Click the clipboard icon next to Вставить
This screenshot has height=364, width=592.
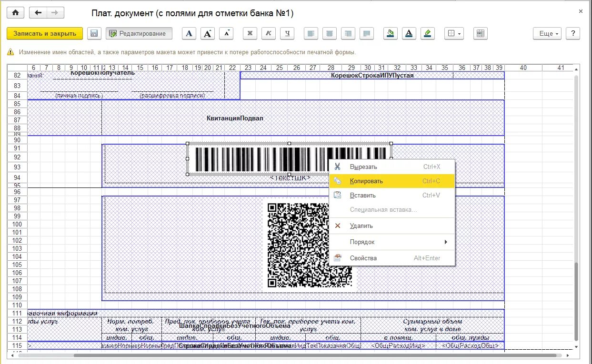(x=338, y=195)
